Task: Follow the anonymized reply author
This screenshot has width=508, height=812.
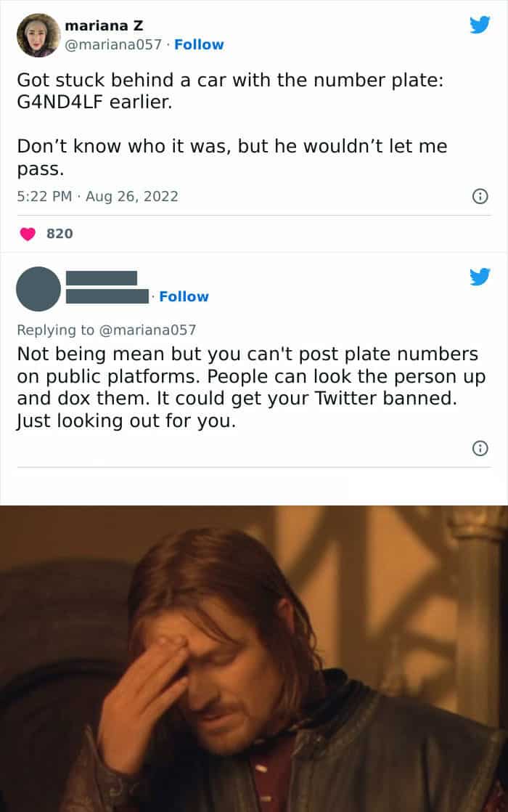Action: tap(184, 296)
